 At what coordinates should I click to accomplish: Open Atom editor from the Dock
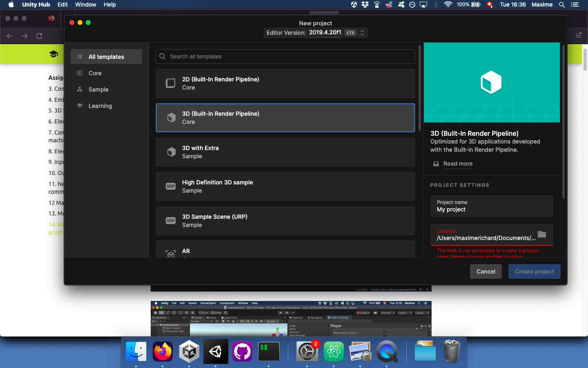tap(334, 351)
